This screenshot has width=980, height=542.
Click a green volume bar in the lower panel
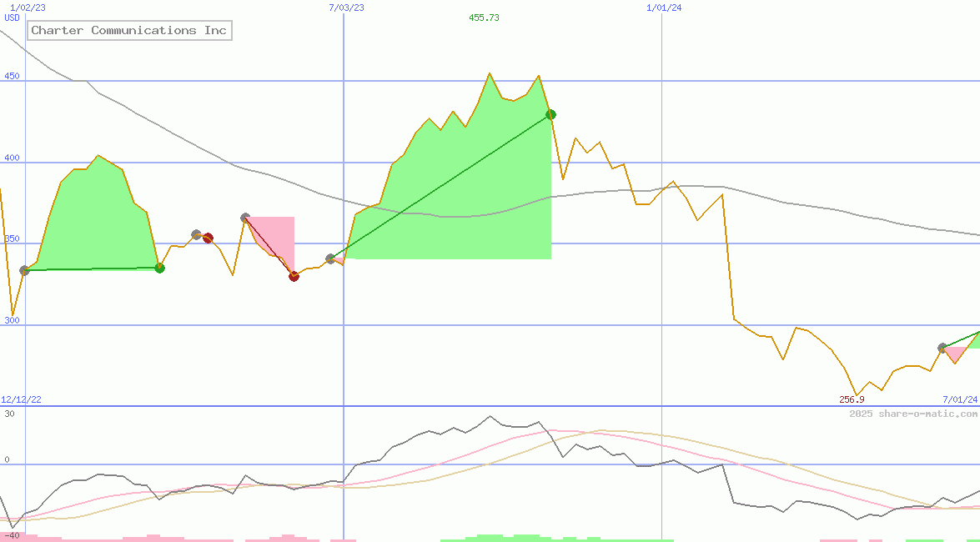click(x=500, y=538)
